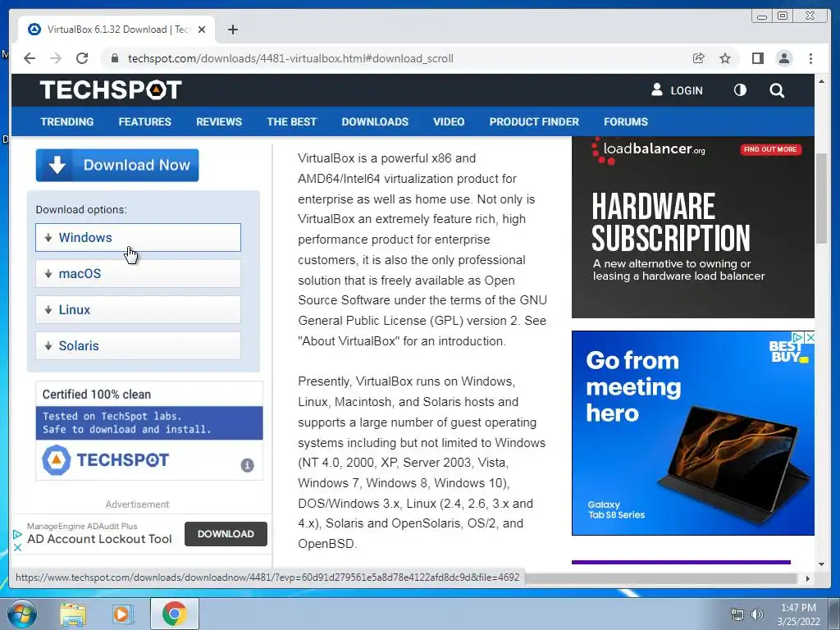The height and width of the screenshot is (630, 840).
Task: Choose the macOS download option
Action: pos(138,273)
